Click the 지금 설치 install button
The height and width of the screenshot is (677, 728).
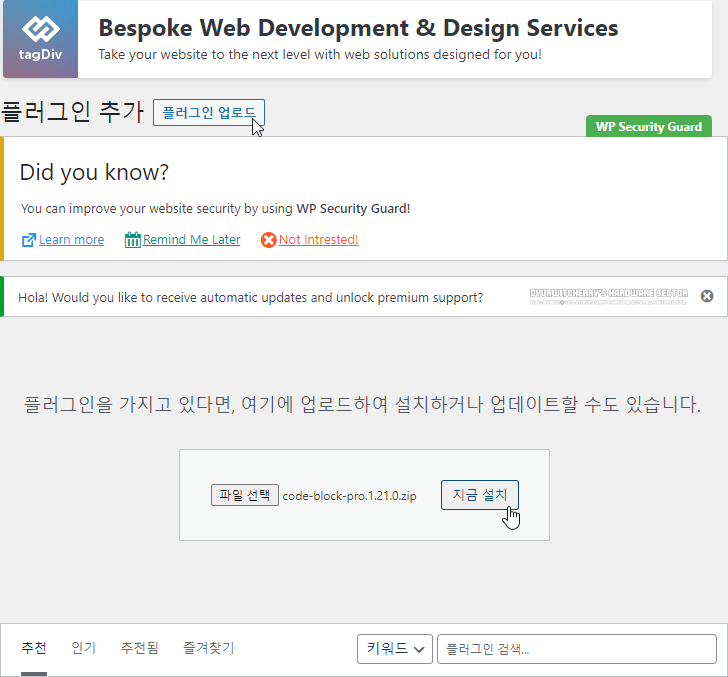(x=480, y=495)
